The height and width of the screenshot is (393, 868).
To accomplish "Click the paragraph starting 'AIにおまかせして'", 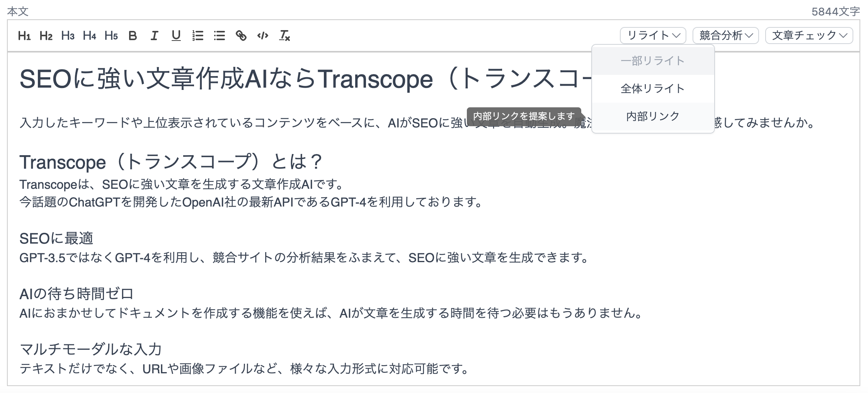I will tap(331, 313).
